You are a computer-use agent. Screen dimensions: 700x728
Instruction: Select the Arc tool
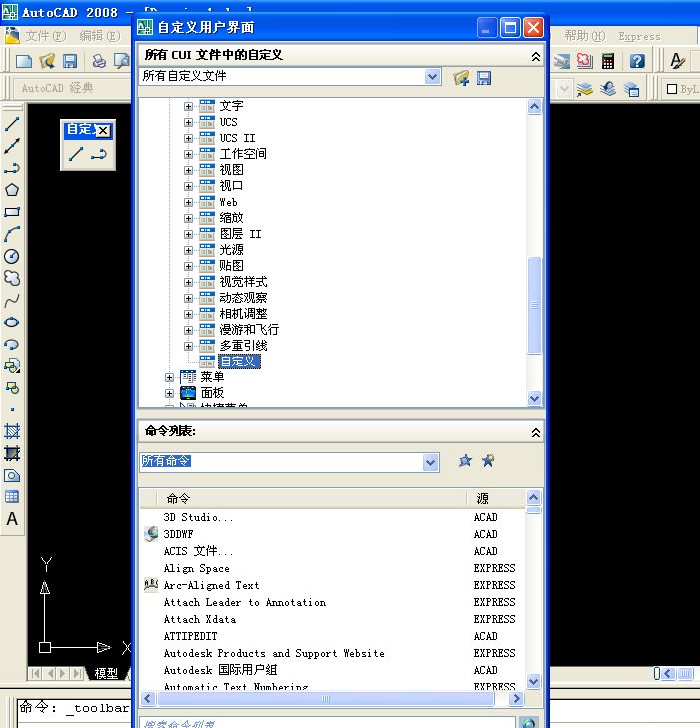point(12,234)
